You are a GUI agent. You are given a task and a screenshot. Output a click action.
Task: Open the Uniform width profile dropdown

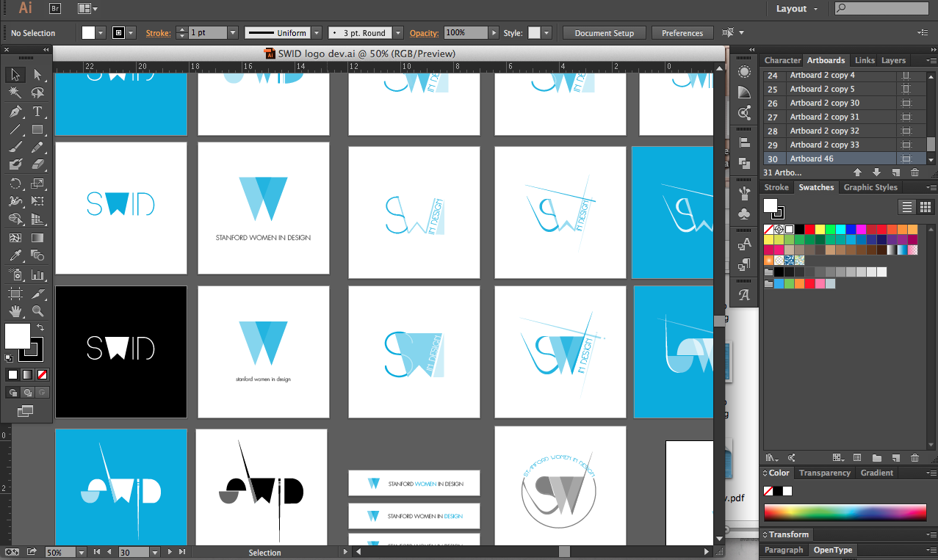317,33
